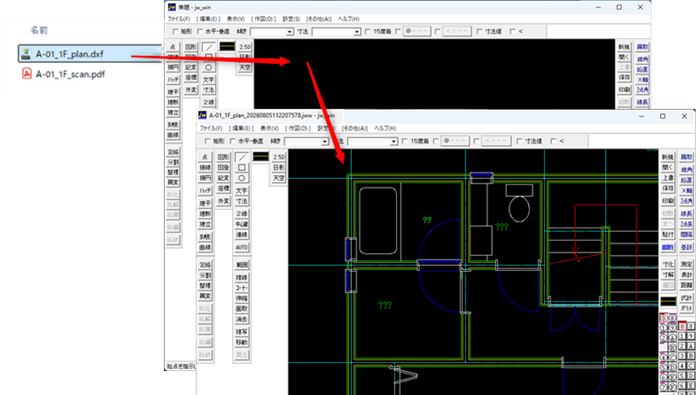The height and width of the screenshot is (395, 700).
Task: Pick the 複写 copy tool
Action: tap(242, 332)
